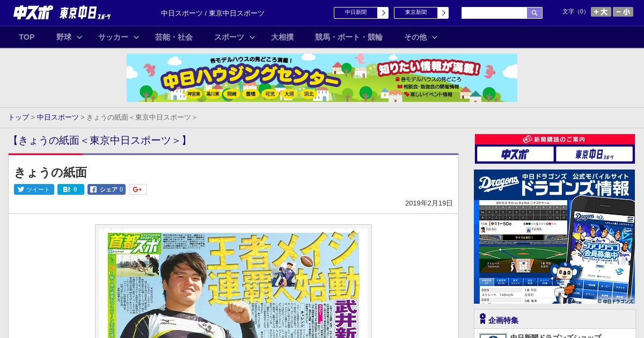The image size is (644, 338).
Task: Click the Google+ share button
Action: (x=137, y=189)
